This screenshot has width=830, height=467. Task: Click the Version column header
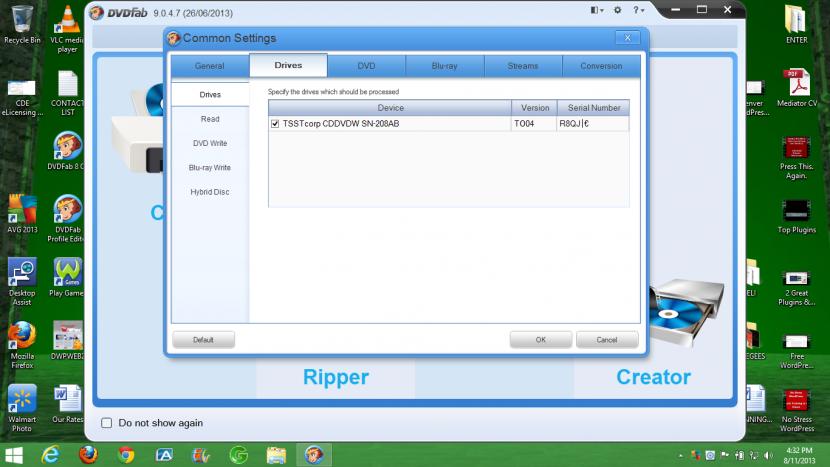[535, 108]
